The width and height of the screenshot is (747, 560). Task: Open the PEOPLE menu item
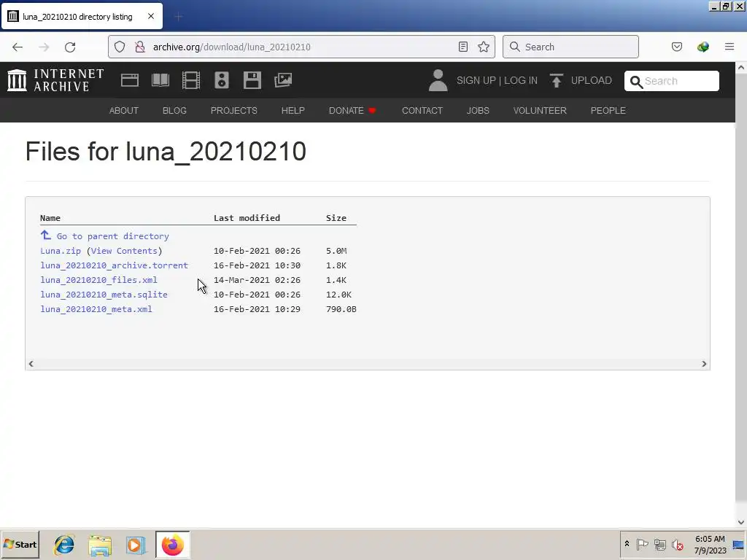tap(608, 111)
